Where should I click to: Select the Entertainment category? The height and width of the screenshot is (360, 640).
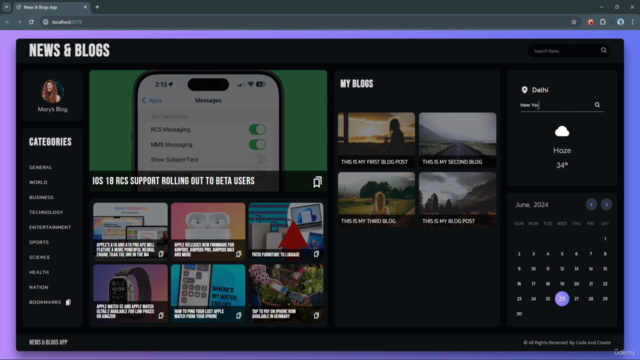[x=50, y=227]
